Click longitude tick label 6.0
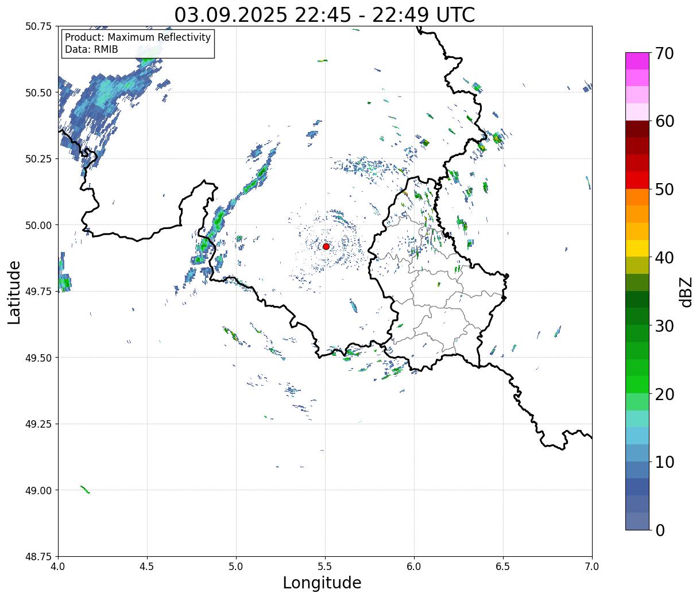 point(414,566)
